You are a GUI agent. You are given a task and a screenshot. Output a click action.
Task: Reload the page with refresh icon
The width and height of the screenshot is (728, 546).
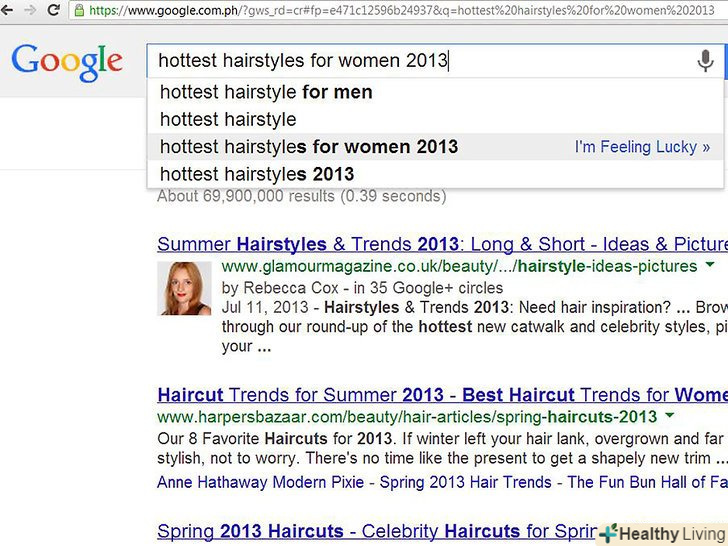click(54, 9)
